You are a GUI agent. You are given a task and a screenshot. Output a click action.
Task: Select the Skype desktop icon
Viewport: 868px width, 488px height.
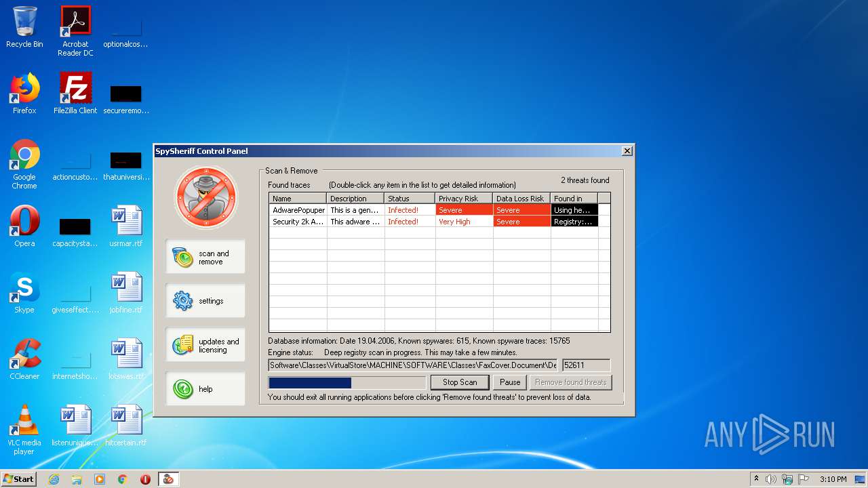pos(24,293)
